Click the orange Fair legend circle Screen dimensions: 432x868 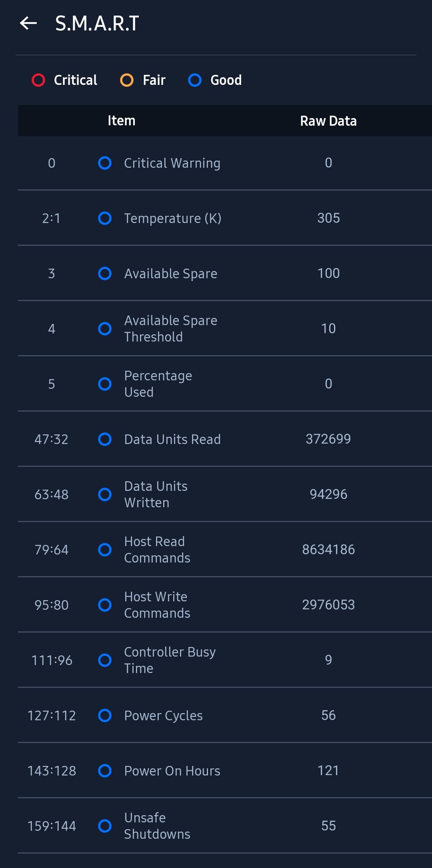click(127, 80)
